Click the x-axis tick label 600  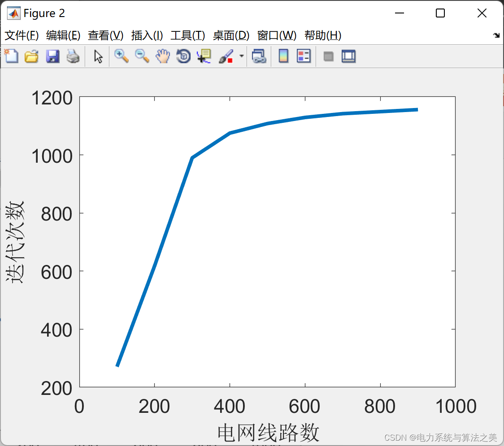[304, 406]
